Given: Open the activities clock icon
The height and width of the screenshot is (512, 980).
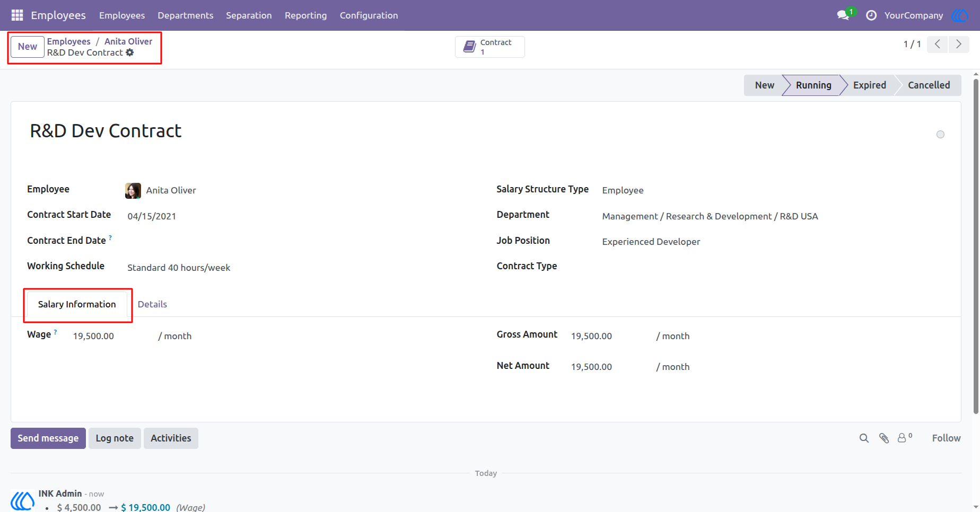Looking at the screenshot, I should 871,15.
